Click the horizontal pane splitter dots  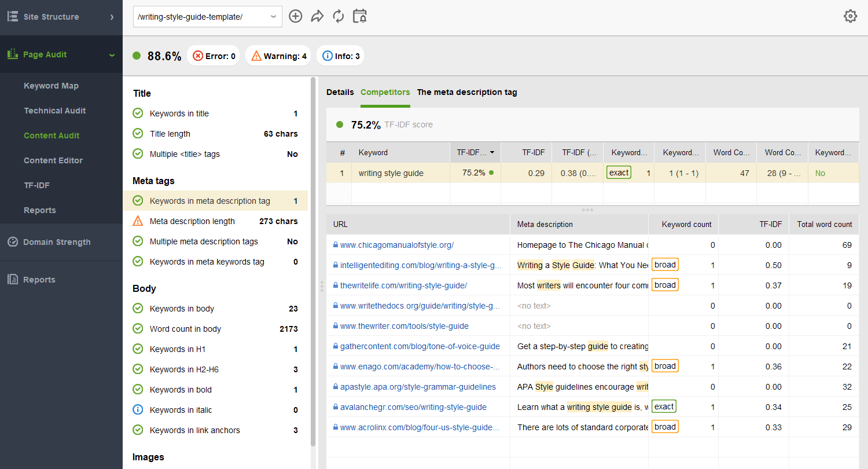coord(587,210)
